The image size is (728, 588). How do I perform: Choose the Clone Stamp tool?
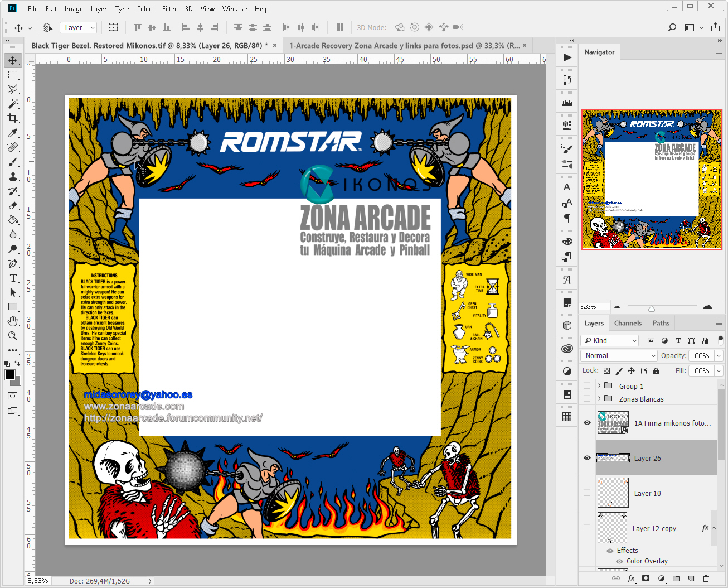point(13,176)
